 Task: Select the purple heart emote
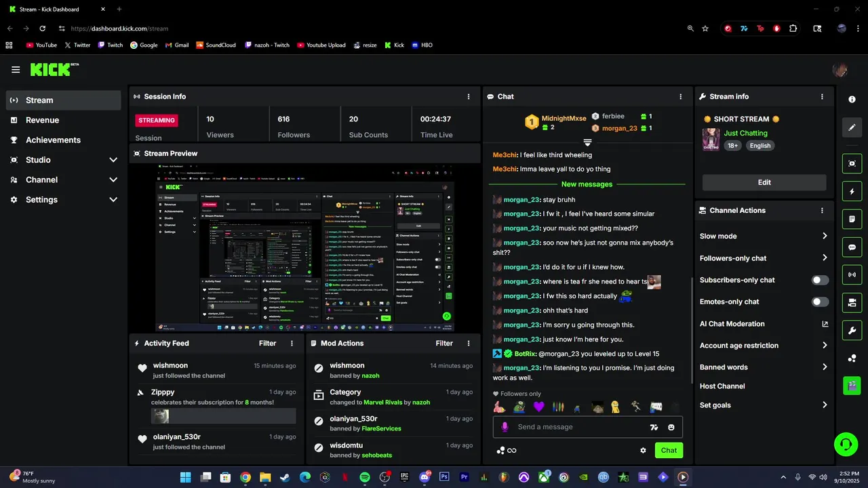[x=538, y=407]
